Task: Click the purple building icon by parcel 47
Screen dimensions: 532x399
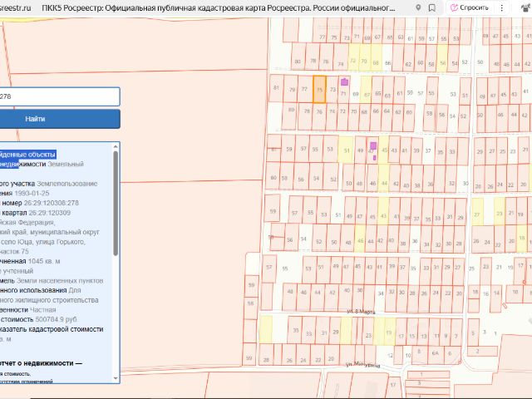Action: tap(373, 145)
